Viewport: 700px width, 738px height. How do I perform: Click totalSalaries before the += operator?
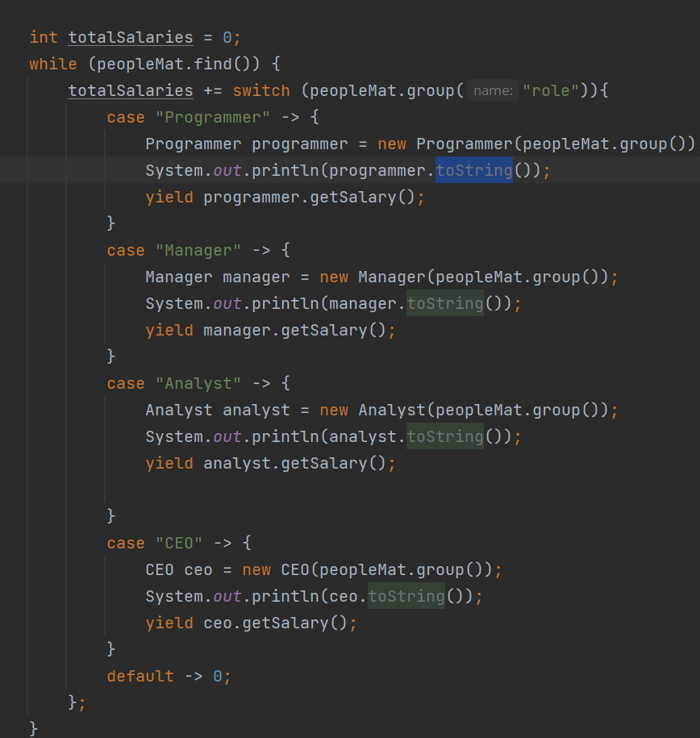pos(131,90)
